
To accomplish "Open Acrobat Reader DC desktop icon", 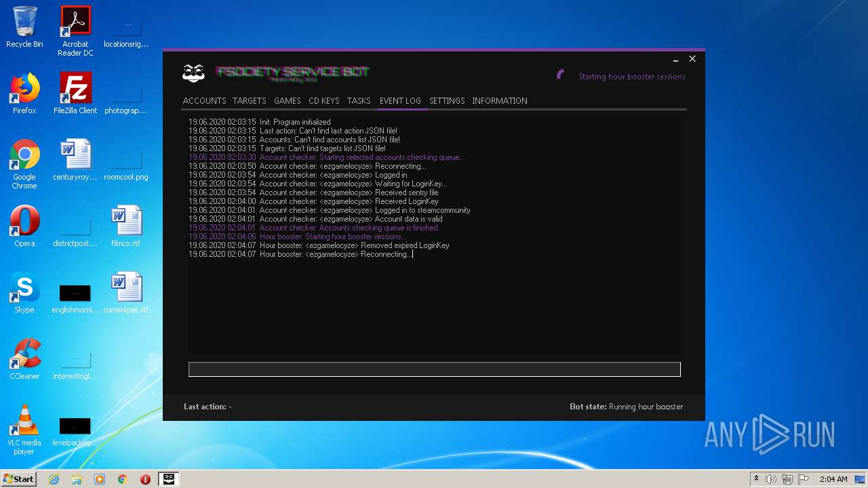I will [75, 31].
